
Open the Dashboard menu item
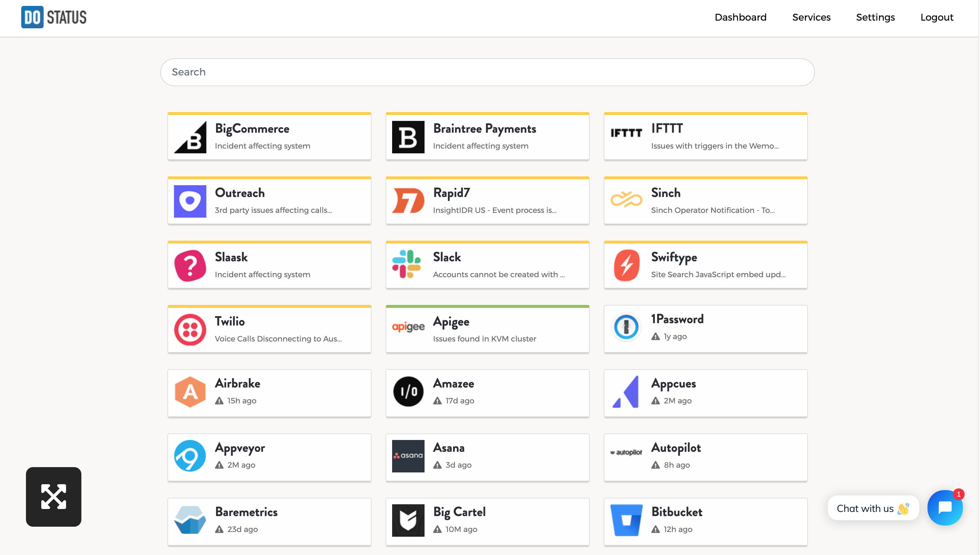point(740,17)
